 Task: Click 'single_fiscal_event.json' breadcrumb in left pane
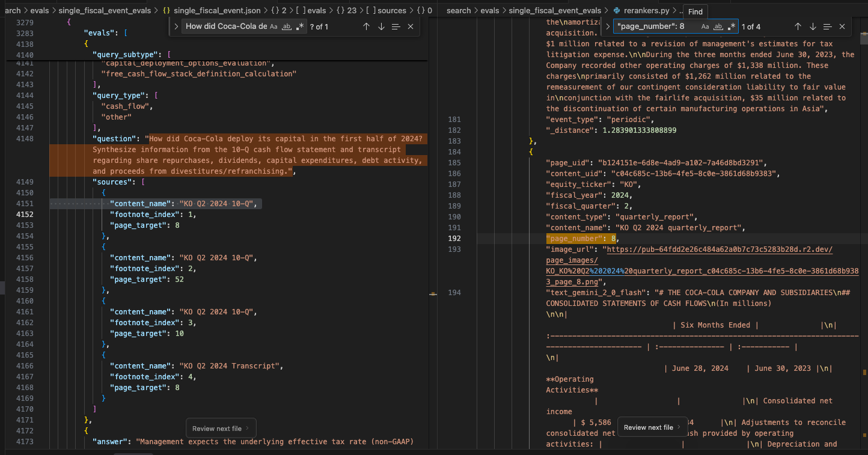(217, 11)
